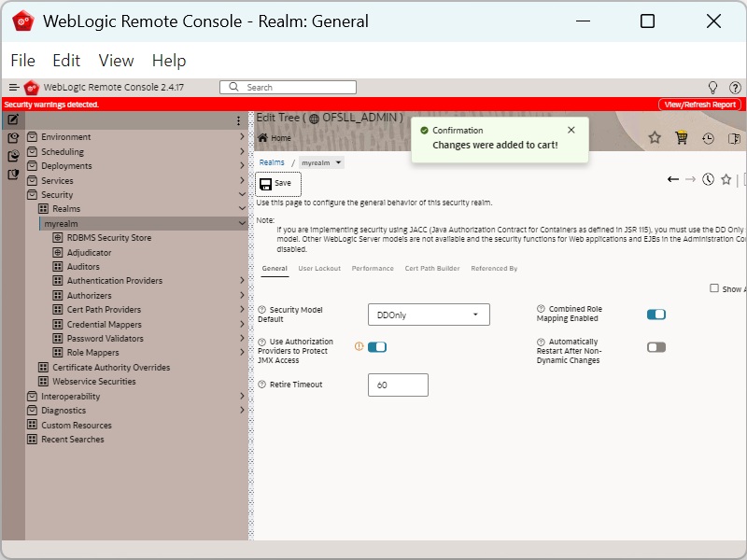The height and width of the screenshot is (560, 747).
Task: Toggle Automatically Restart After Non-Dynamic Changes switch
Action: tap(656, 347)
